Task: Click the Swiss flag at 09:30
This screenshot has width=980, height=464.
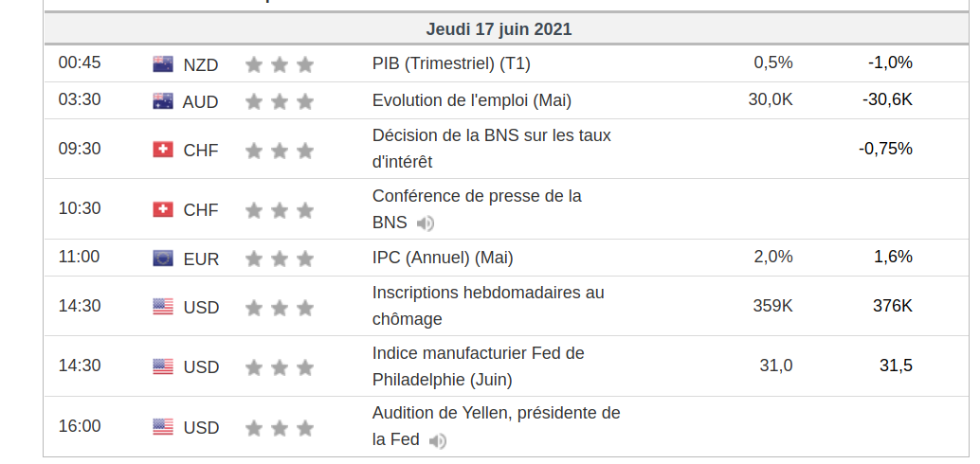Action: tap(163, 150)
